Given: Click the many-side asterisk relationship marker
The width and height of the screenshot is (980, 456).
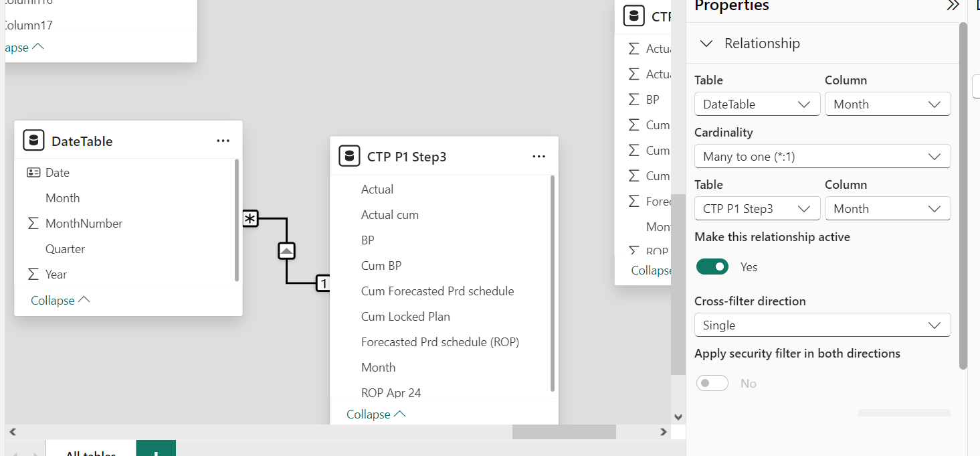Looking at the screenshot, I should 250,218.
